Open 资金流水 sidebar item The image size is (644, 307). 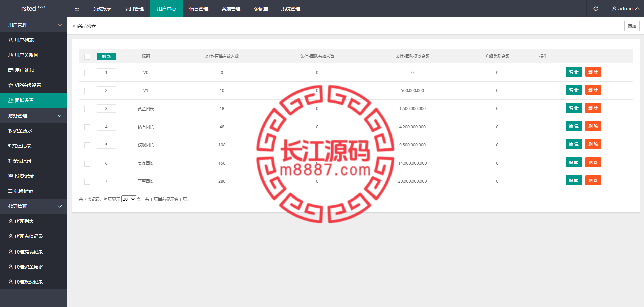click(x=34, y=131)
